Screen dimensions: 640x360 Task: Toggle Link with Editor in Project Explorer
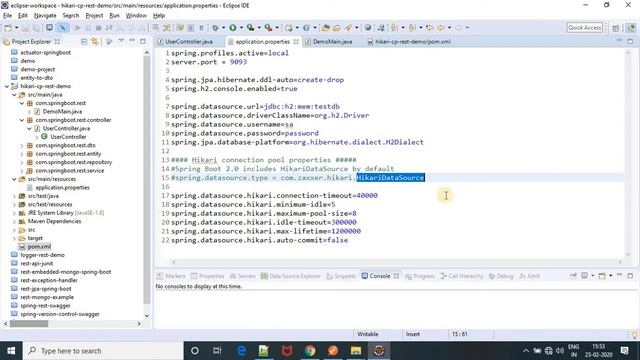click(x=95, y=41)
